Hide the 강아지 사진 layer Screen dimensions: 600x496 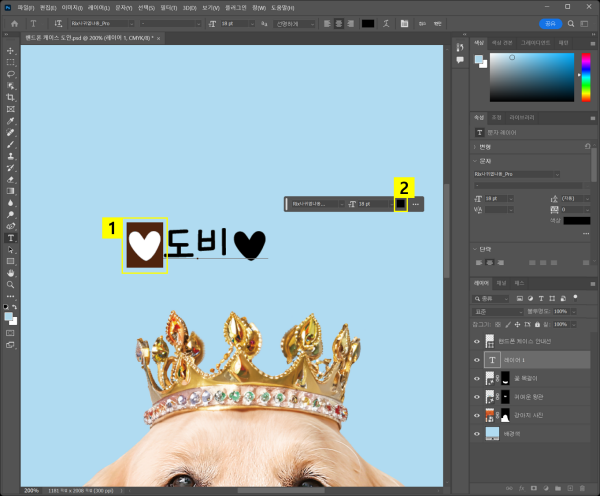[x=476, y=415]
